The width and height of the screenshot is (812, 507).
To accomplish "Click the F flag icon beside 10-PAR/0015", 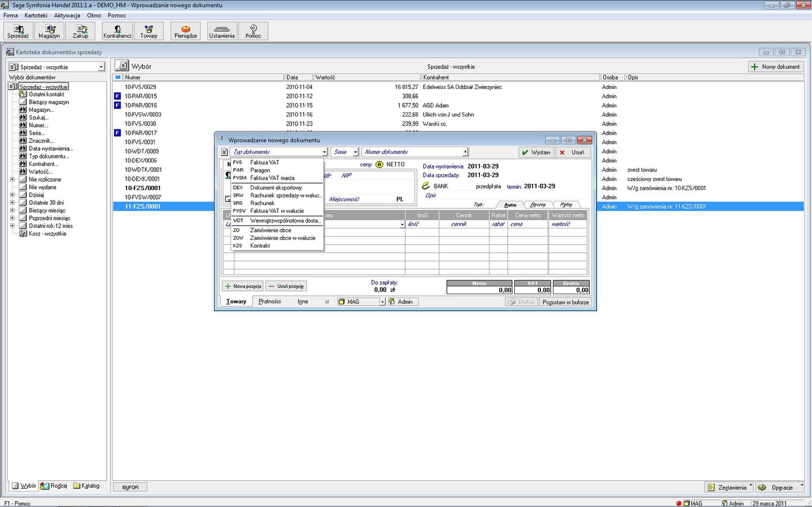I will [117, 96].
